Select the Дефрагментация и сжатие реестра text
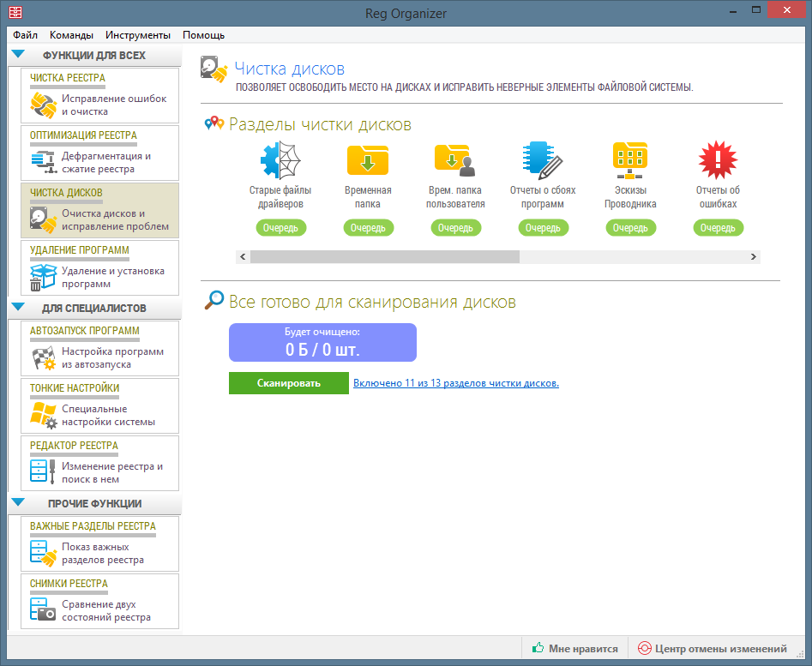Screen dimensions: 812x666 [x=106, y=163]
